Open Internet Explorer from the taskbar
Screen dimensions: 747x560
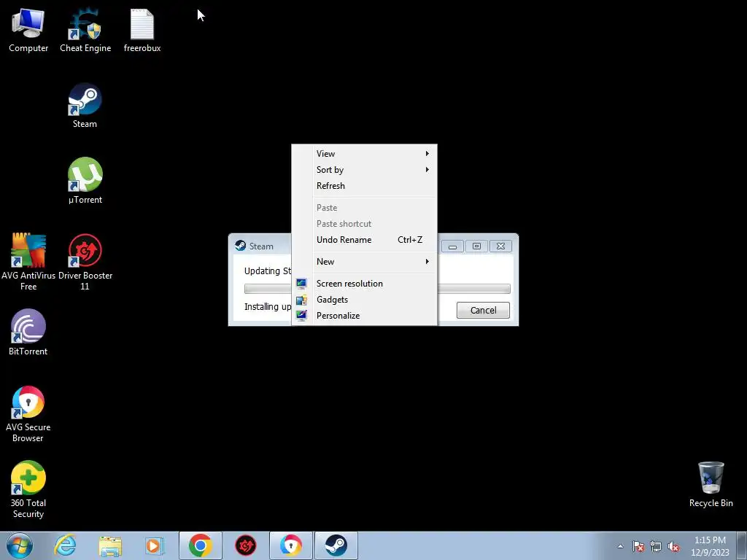click(65, 545)
